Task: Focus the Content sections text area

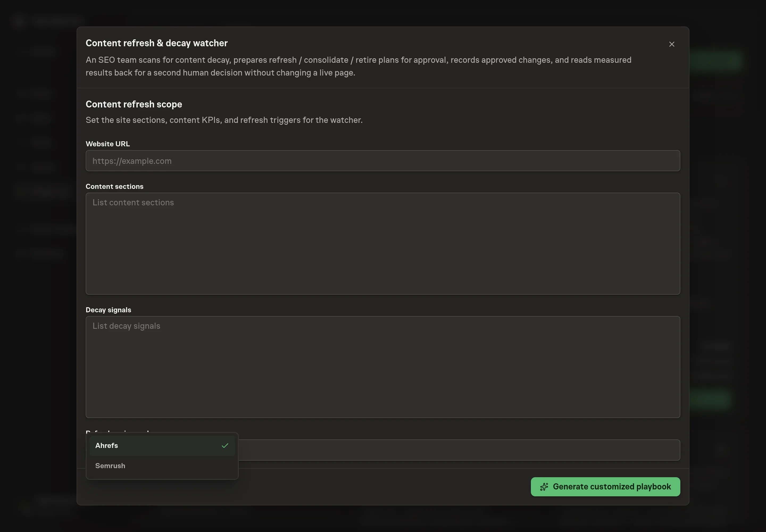Action: [x=383, y=244]
